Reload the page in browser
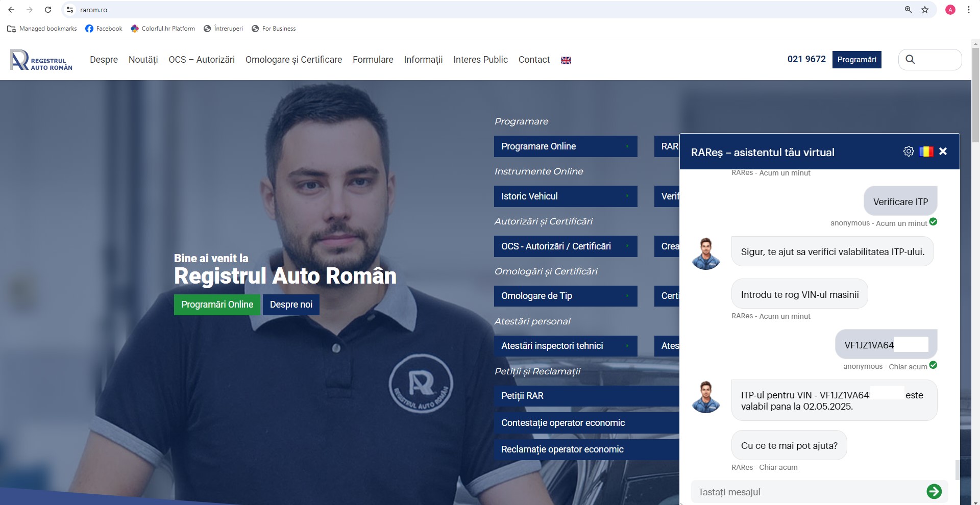The image size is (980, 505). pyautogui.click(x=48, y=10)
